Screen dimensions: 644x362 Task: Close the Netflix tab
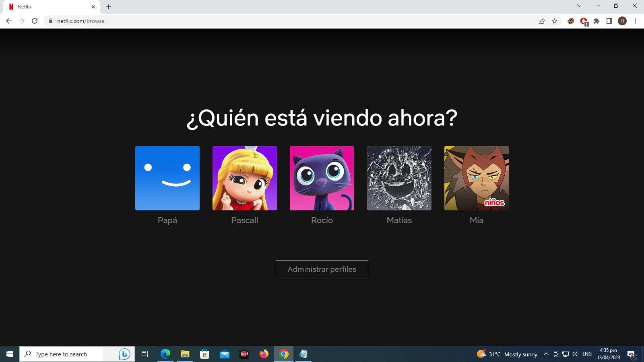point(93,7)
